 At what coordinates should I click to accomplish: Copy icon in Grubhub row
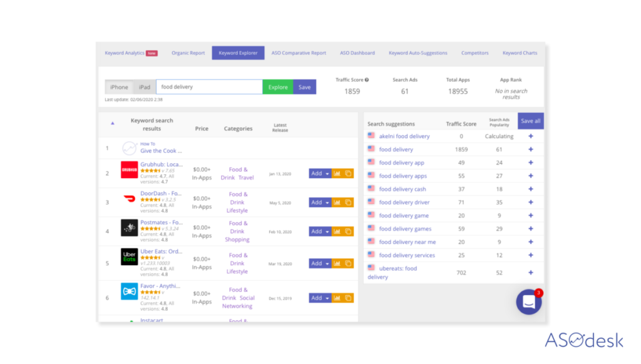click(348, 174)
